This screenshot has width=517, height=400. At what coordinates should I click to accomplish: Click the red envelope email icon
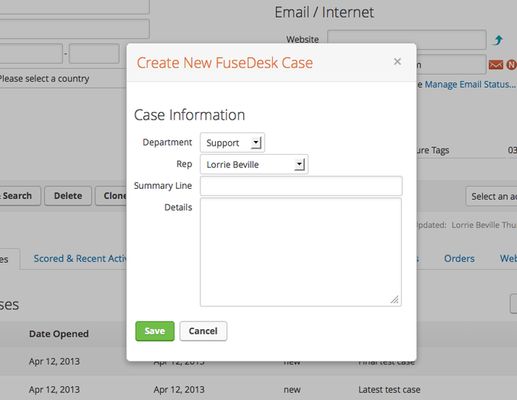point(496,65)
